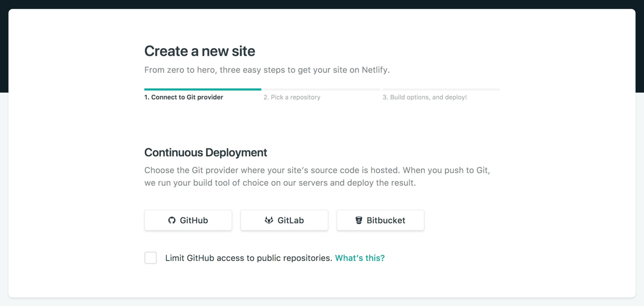Jump to step 3 Build options, and deploy!

point(424,97)
